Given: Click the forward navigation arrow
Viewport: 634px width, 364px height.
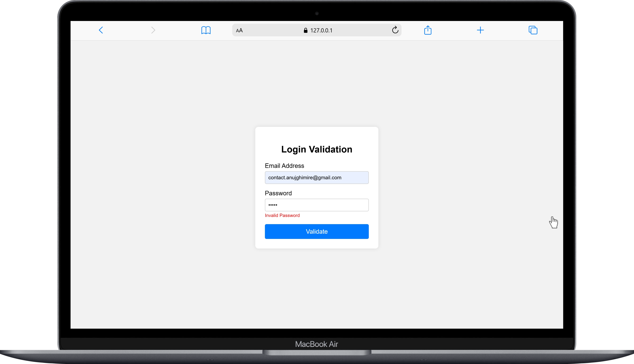Looking at the screenshot, I should [x=153, y=30].
